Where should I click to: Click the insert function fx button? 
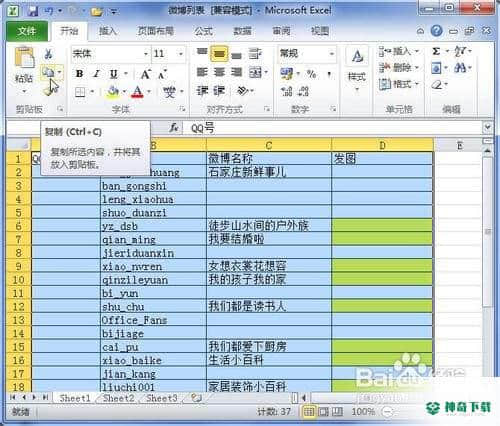click(174, 128)
